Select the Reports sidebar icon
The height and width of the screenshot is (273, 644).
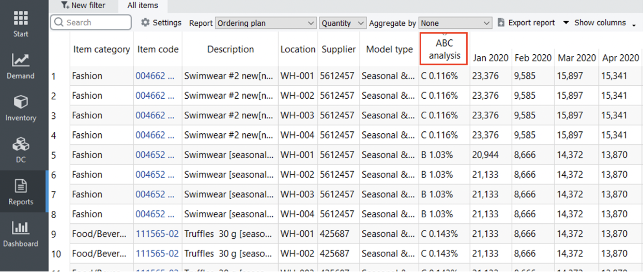tap(21, 191)
